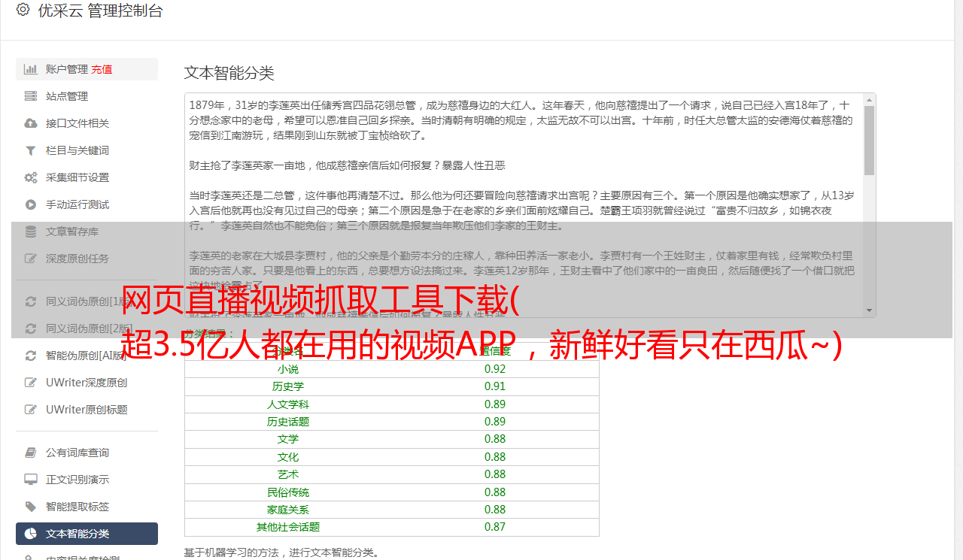The width and height of the screenshot is (963, 560).
Task: Click the 家庭关系 category cell
Action: pyautogui.click(x=288, y=510)
